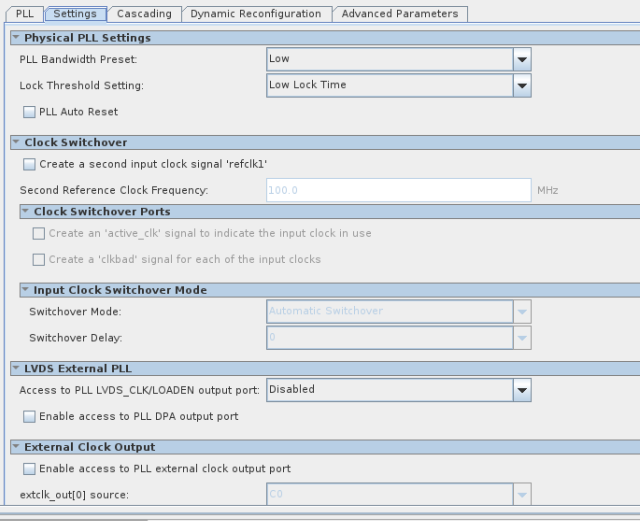Select the Dynamic Reconfiguration tab
This screenshot has width=640, height=521.
[256, 14]
